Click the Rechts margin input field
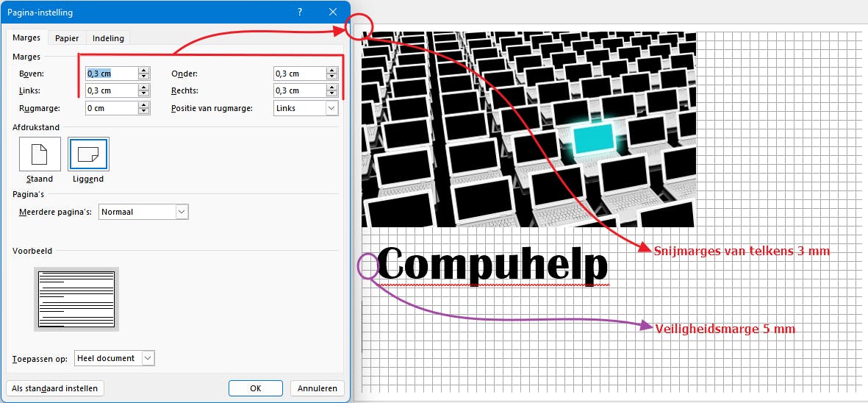This screenshot has height=403, width=868. click(x=299, y=90)
